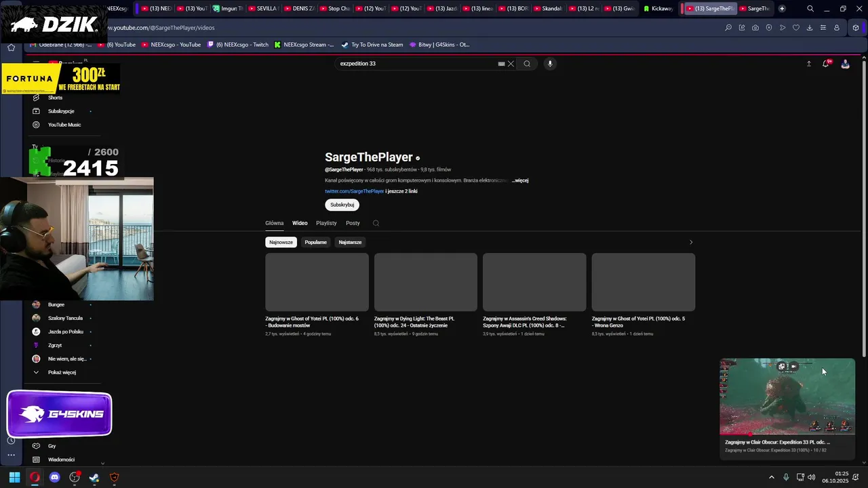Open twitter.com/SargeThePlayer link
868x488 pixels.
pos(354,191)
